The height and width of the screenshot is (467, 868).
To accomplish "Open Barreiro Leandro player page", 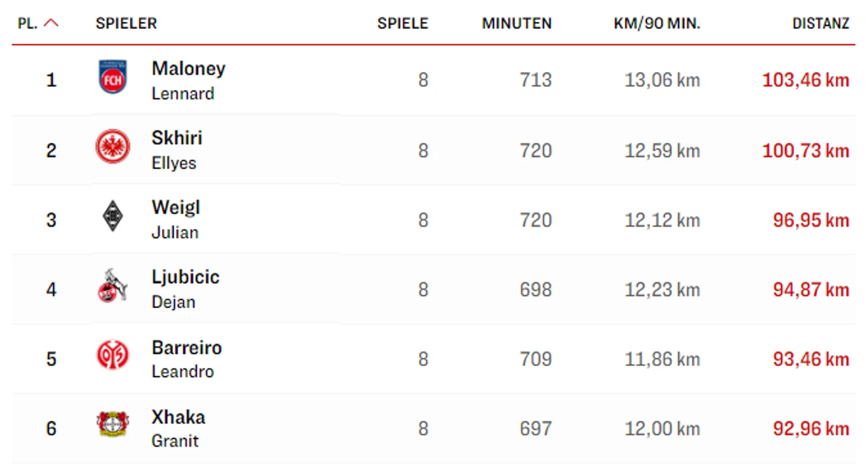I will [x=187, y=359].
